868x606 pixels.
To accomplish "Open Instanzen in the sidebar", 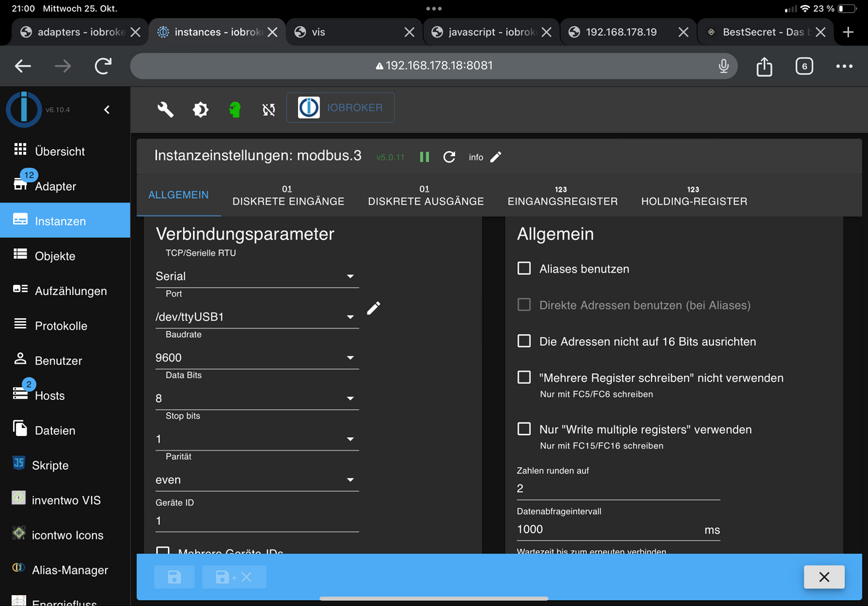I will click(x=65, y=221).
